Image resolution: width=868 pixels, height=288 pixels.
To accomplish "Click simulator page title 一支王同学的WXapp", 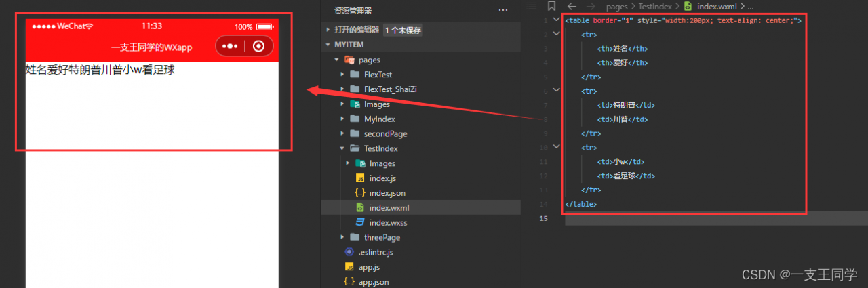I will point(152,47).
